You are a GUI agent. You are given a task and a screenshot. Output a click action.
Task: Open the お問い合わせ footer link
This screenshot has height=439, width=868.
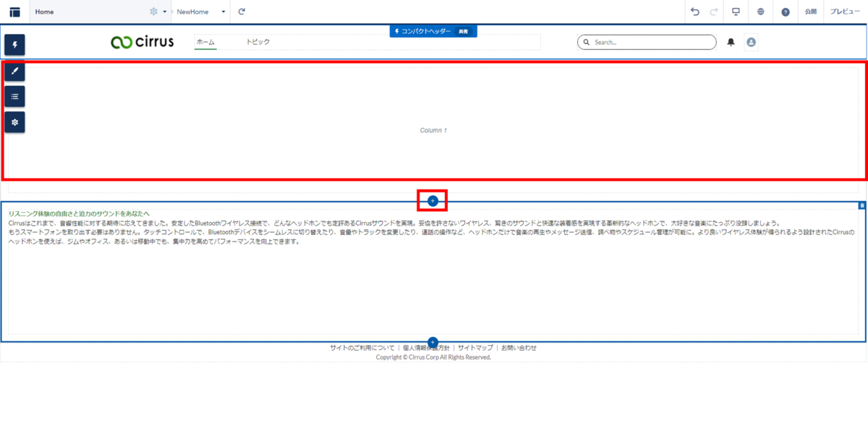(519, 348)
